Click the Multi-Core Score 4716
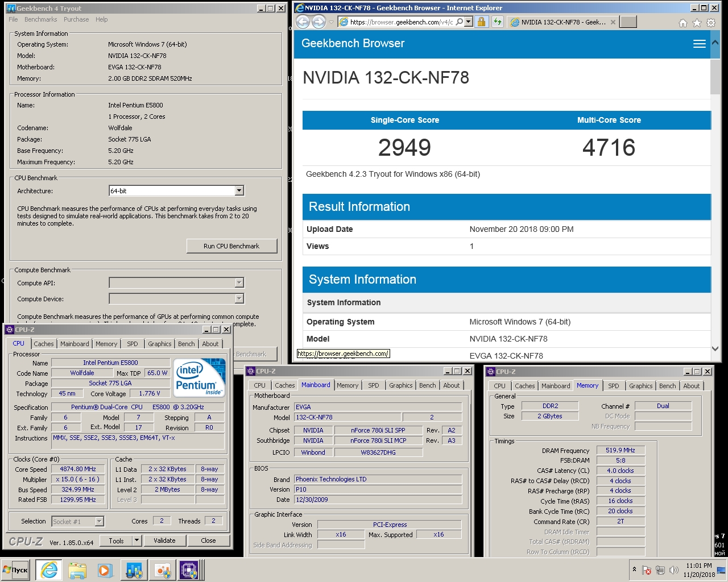The height and width of the screenshot is (582, 728). click(609, 148)
